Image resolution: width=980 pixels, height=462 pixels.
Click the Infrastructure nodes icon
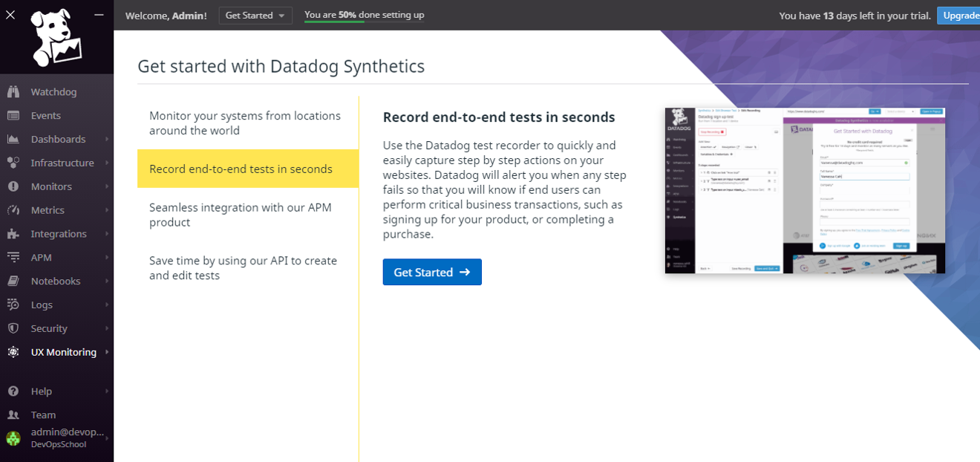[x=13, y=163]
